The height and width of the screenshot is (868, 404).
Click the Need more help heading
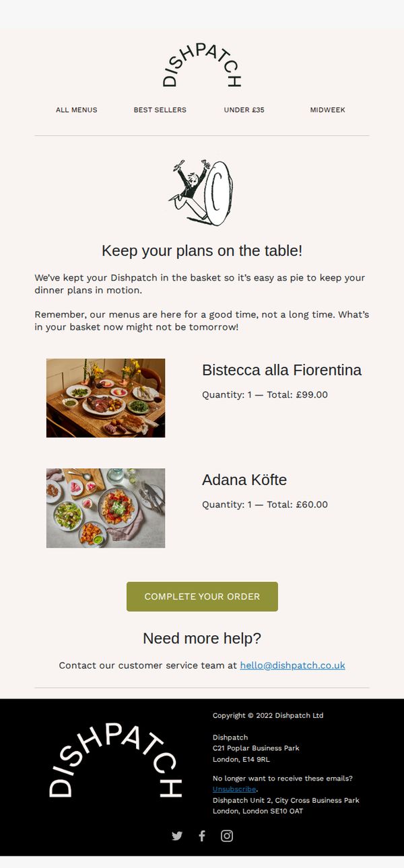[202, 639]
